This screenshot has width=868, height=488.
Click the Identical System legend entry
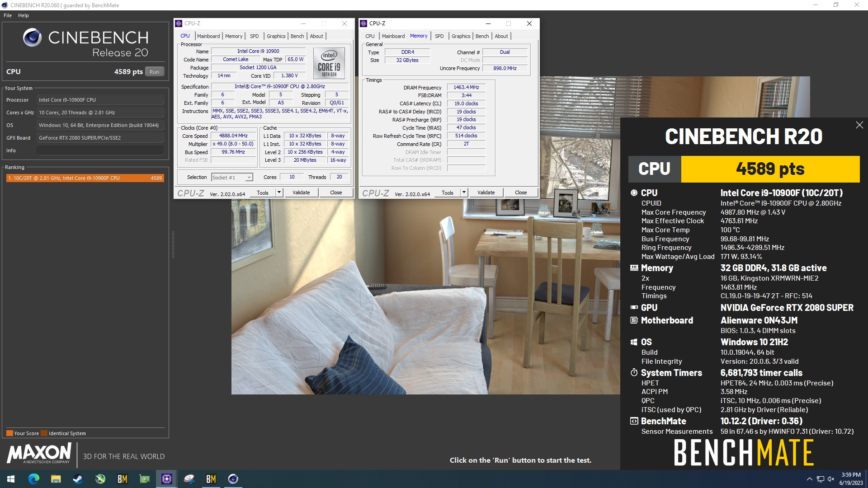pos(63,433)
